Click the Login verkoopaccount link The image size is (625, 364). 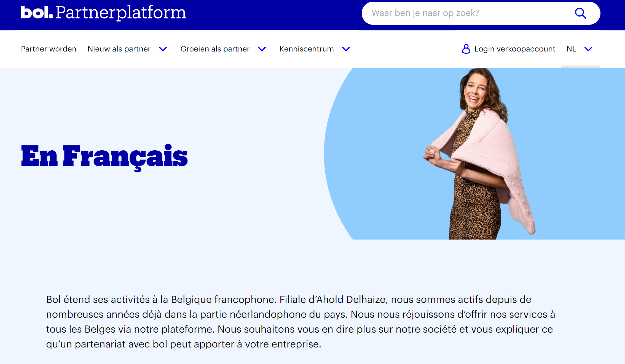click(515, 49)
